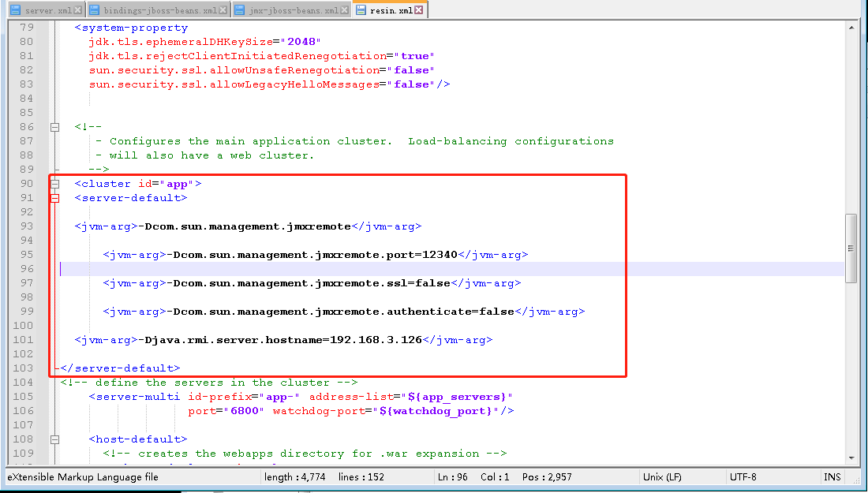
Task: Click the jmxremote.authenticate=false jvm-arg line
Action: [344, 312]
